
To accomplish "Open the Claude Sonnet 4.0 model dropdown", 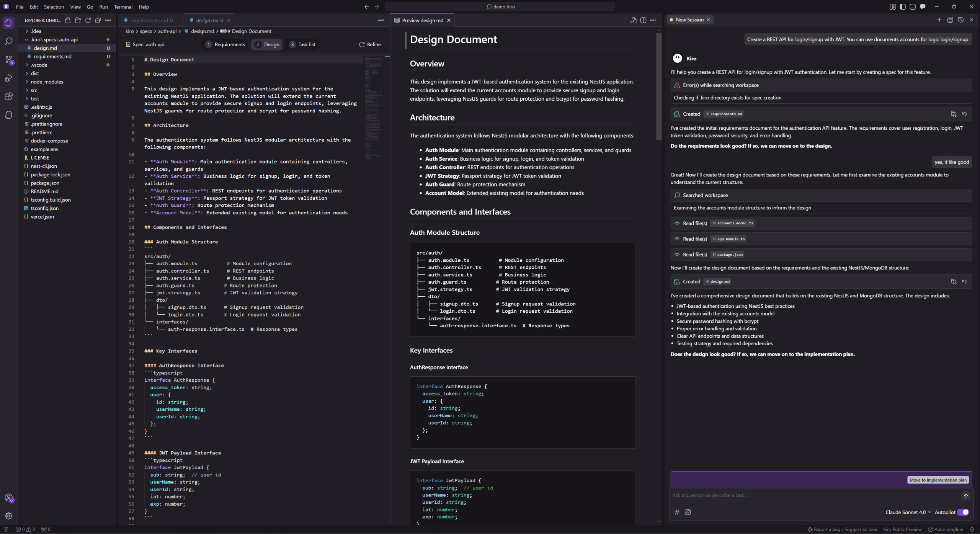I will point(908,512).
